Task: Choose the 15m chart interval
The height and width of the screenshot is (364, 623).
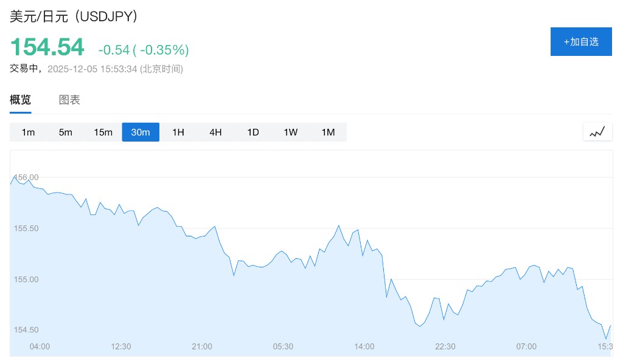Action: [x=103, y=132]
